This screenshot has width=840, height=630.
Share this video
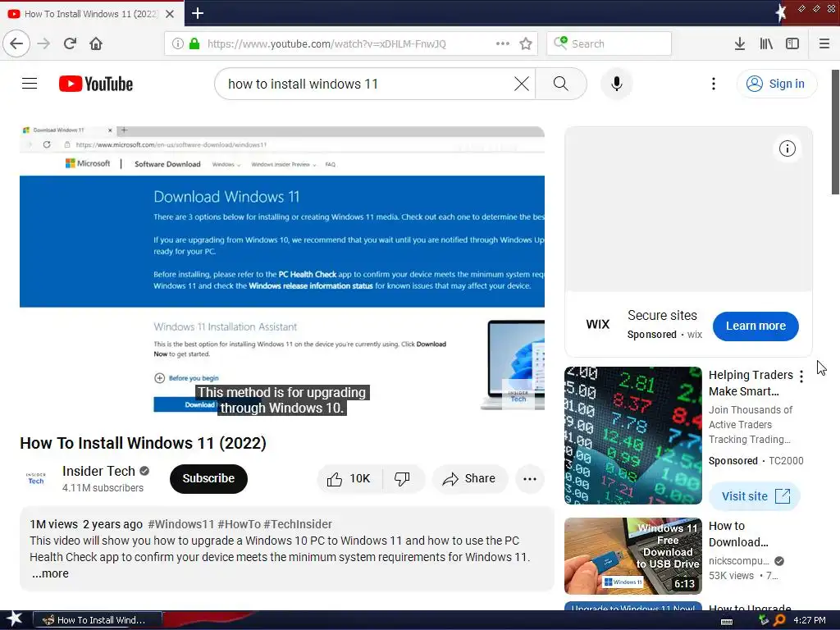pyautogui.click(x=469, y=478)
